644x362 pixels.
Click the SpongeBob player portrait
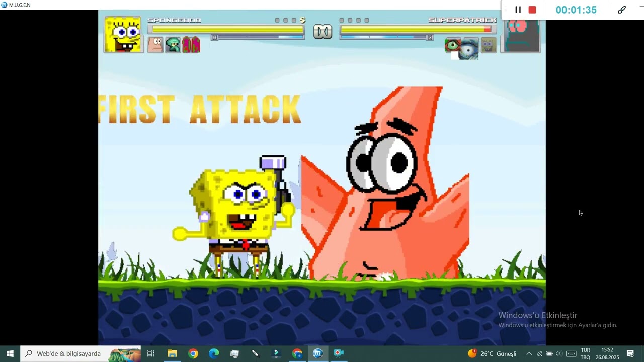tap(123, 34)
